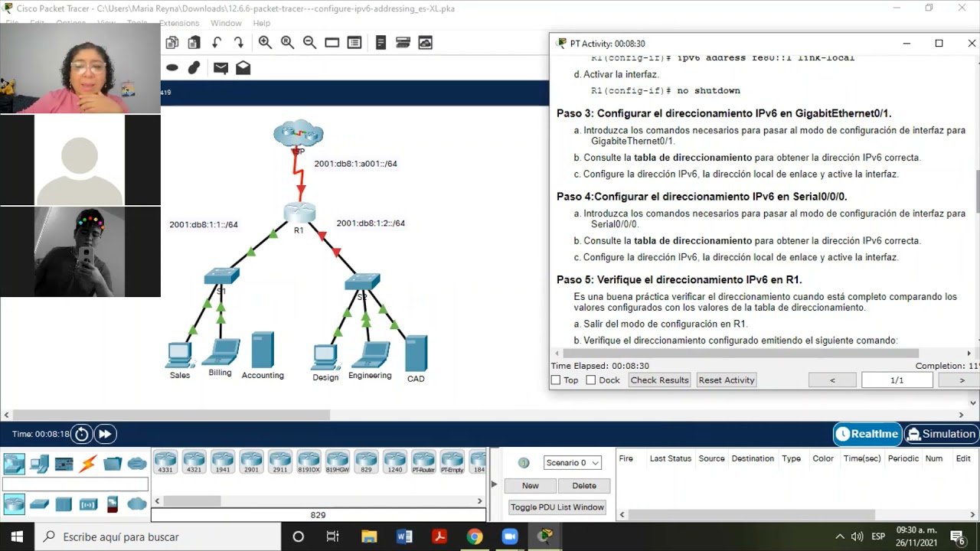Image resolution: width=980 pixels, height=551 pixels.
Task: Click the Windows search box
Action: (158, 536)
